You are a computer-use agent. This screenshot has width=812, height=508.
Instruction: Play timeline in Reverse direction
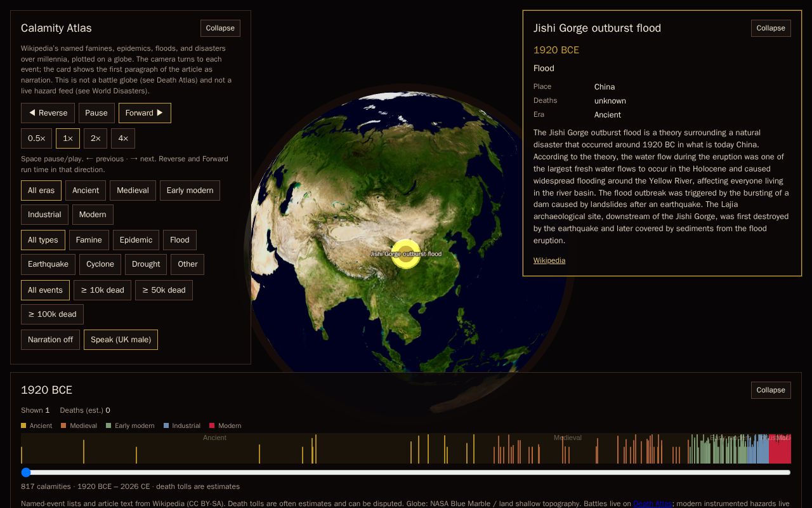click(48, 113)
